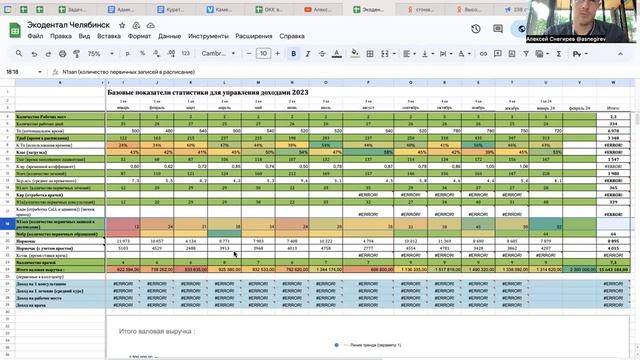This screenshot has height=360, width=640.
Task: Star the Экодентал Челябинск document
Action: click(x=122, y=25)
